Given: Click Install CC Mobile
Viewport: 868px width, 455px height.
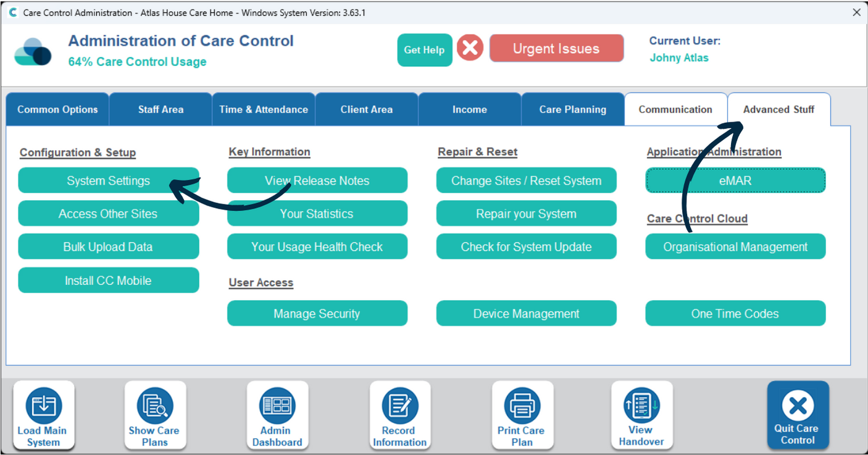Looking at the screenshot, I should pos(109,280).
